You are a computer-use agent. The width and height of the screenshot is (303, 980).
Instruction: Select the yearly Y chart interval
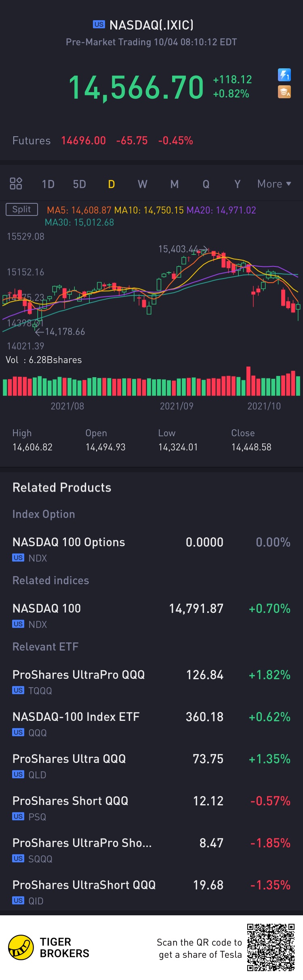click(x=238, y=184)
